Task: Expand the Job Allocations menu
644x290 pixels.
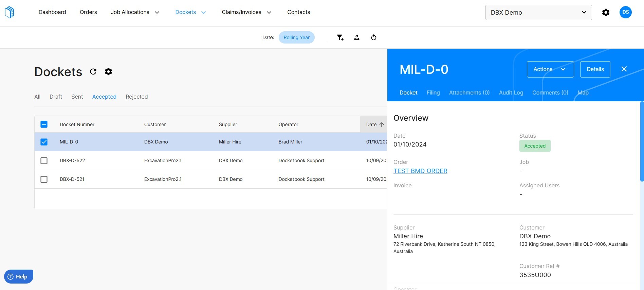Action: coord(135,12)
